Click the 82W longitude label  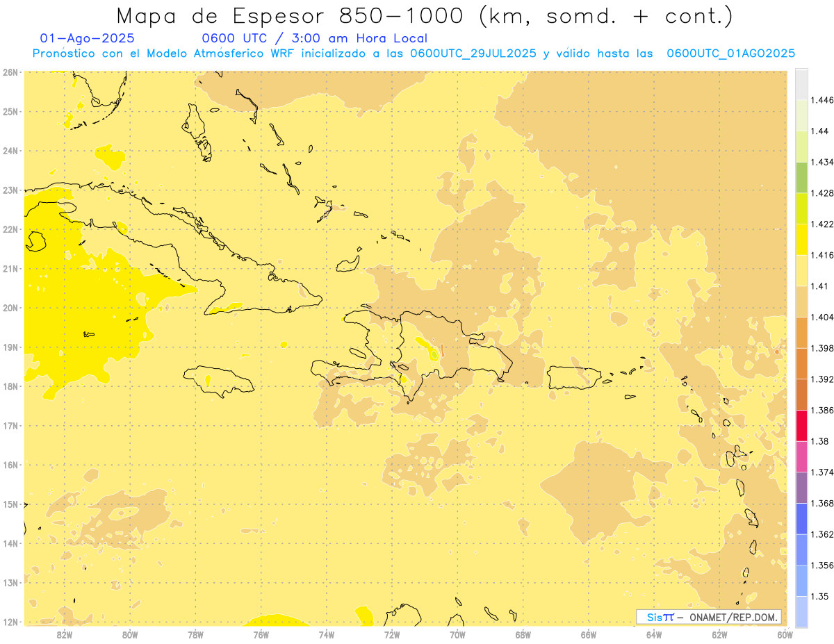64,634
